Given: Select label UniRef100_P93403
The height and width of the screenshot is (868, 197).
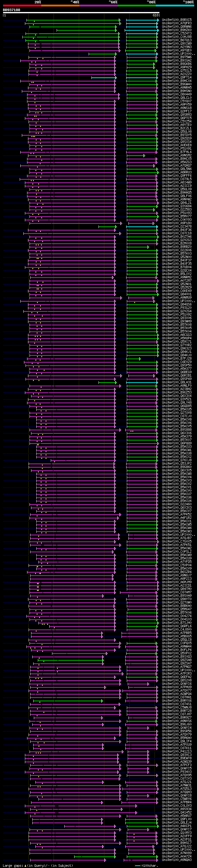Looking at the screenshot, I should tap(177, 772).
